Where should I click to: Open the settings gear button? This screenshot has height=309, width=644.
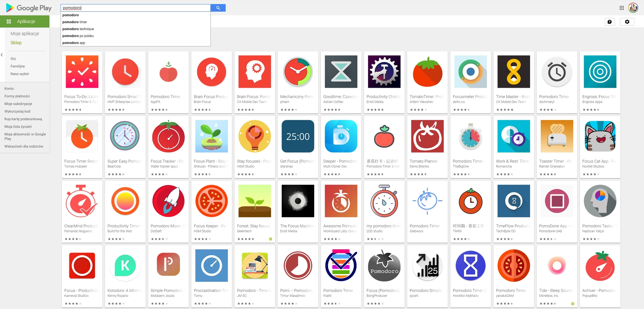pos(627,22)
